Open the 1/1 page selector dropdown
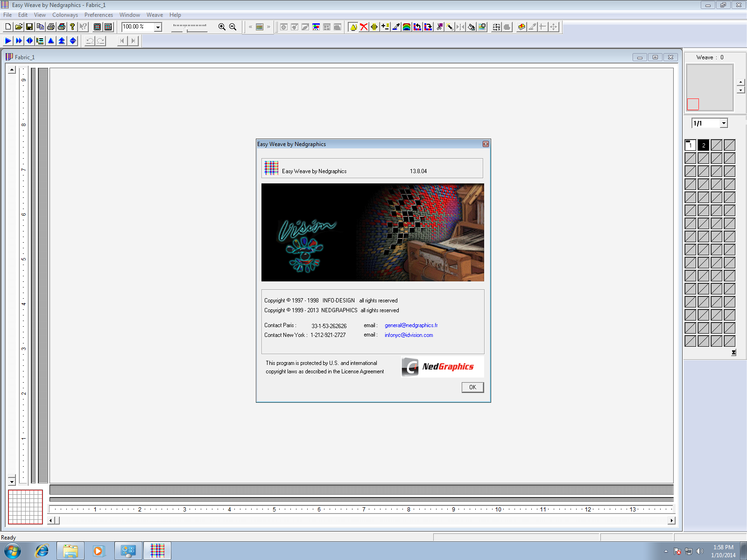This screenshot has width=747, height=560. [723, 123]
